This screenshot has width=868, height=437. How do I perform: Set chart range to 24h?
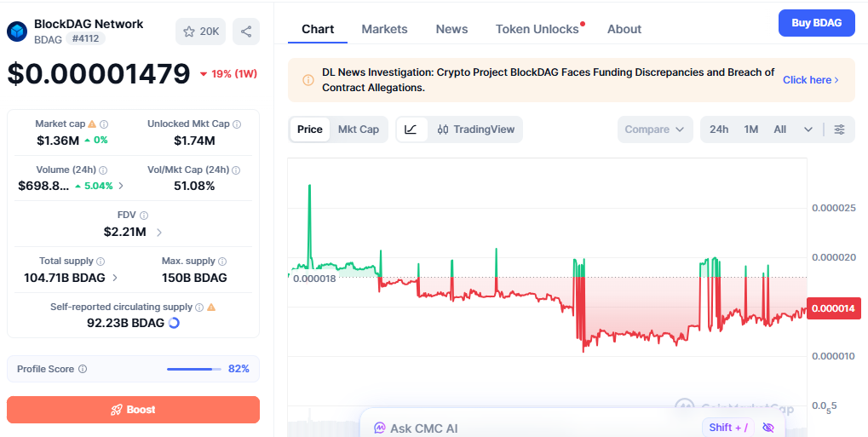coord(719,129)
